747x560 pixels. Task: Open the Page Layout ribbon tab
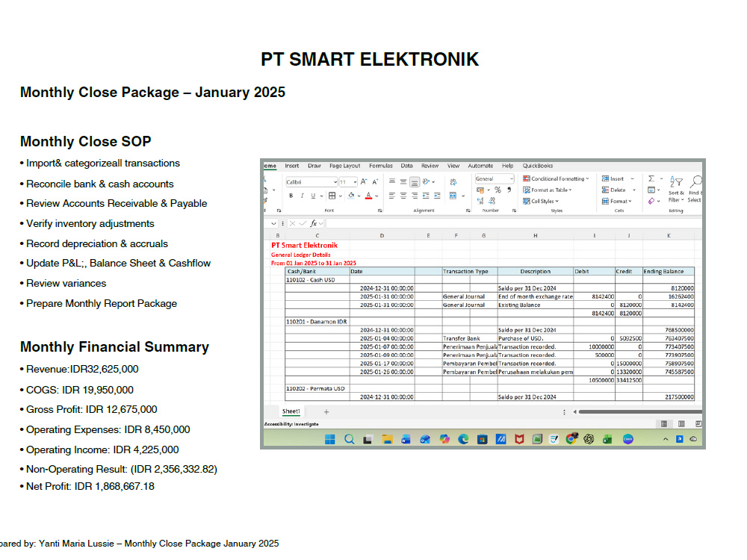coord(344,166)
